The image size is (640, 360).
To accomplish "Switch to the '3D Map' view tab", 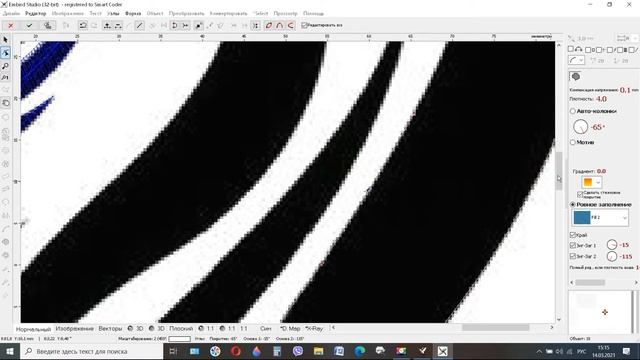I will click(290, 328).
